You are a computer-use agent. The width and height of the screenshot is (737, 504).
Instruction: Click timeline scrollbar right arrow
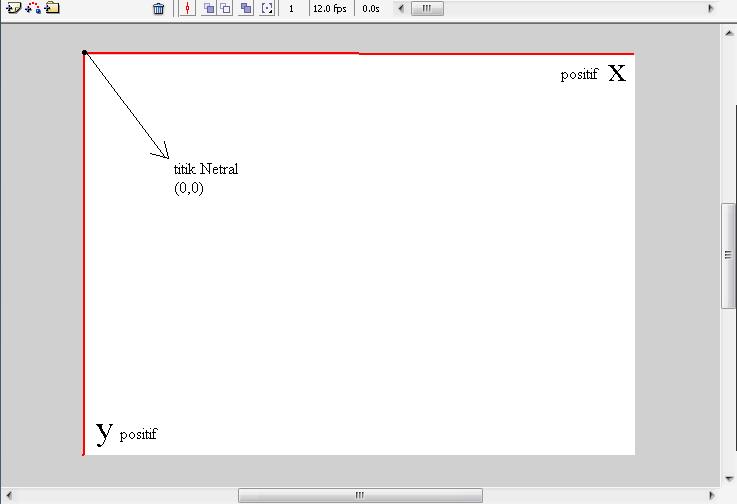[x=711, y=8]
